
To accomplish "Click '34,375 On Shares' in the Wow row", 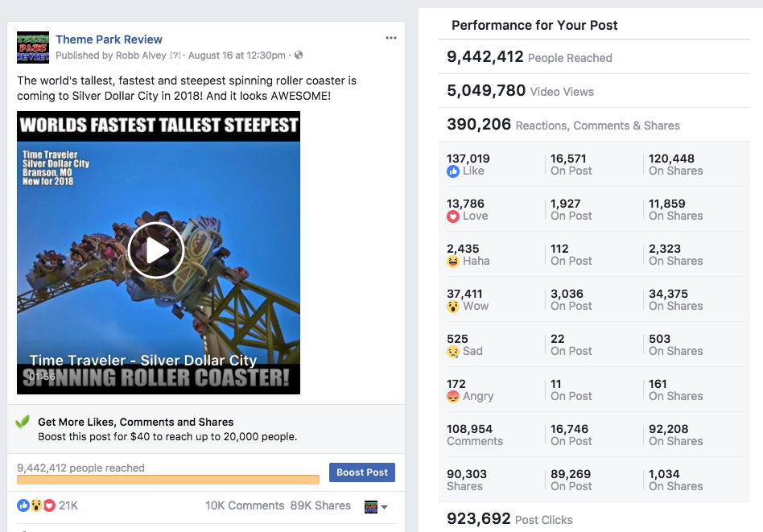I will (x=675, y=300).
